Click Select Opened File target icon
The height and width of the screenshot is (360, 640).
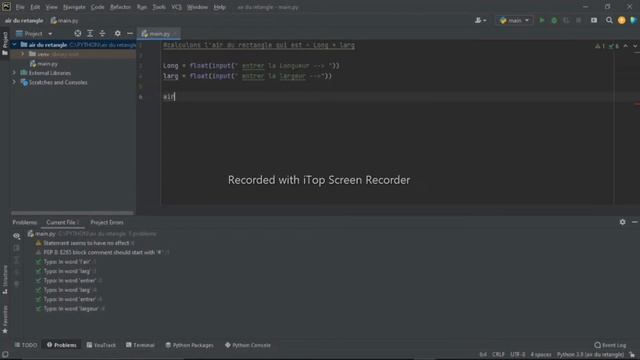coord(78,33)
